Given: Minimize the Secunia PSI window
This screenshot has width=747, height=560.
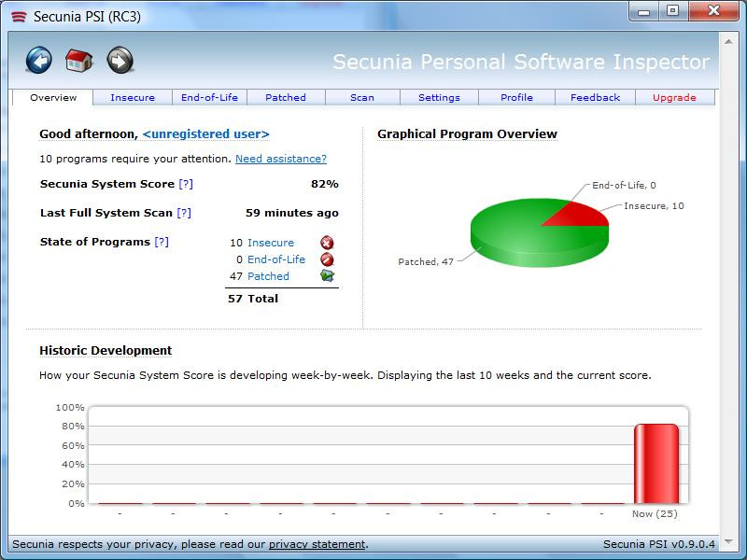Looking at the screenshot, I should pos(643,11).
